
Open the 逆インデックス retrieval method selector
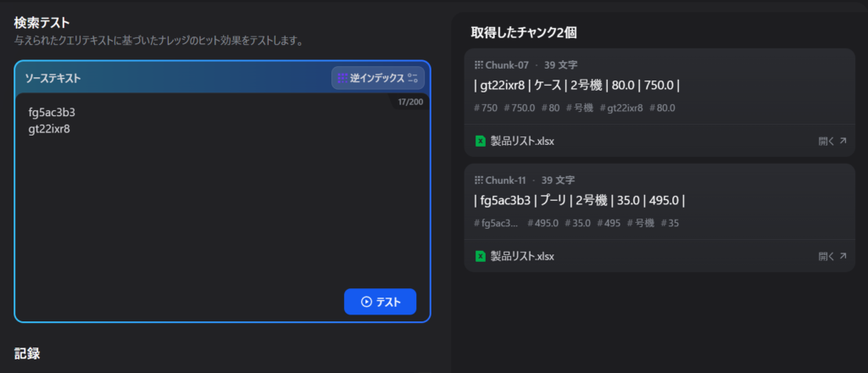(377, 78)
